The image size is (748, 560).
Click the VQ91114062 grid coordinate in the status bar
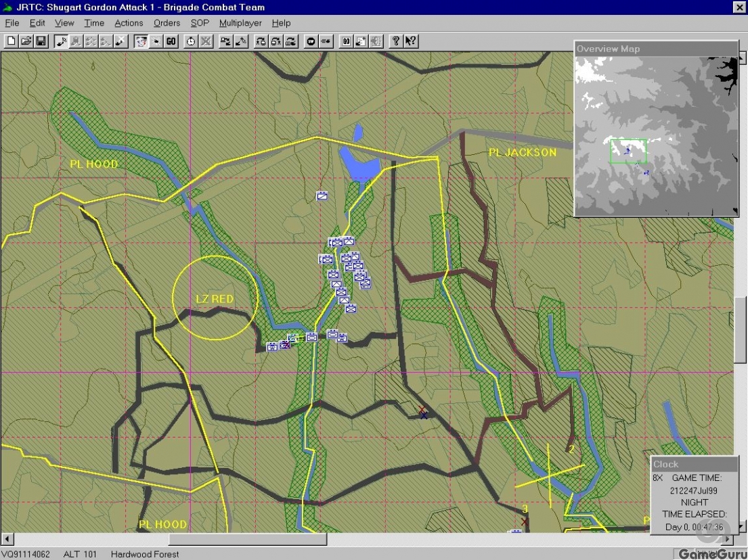coord(25,555)
